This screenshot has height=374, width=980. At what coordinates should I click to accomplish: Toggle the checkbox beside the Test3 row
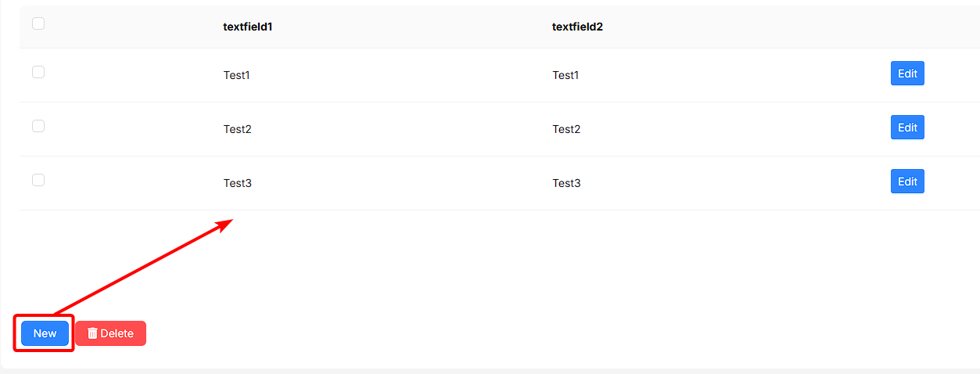pos(38,180)
